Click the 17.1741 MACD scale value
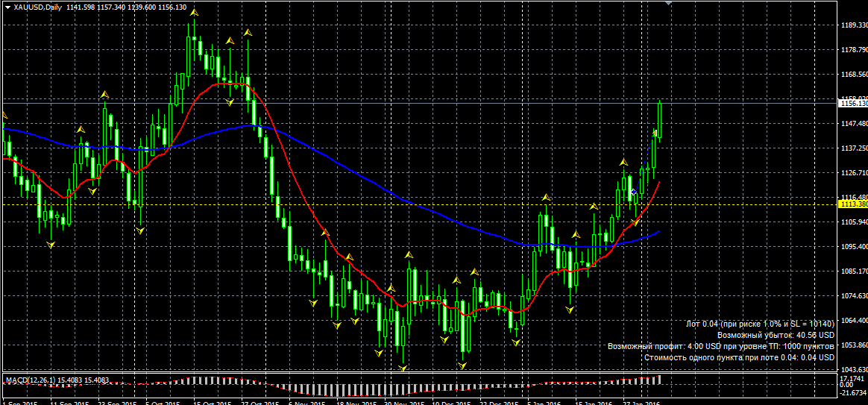Viewport: 868px width, 405px height. 852,378
